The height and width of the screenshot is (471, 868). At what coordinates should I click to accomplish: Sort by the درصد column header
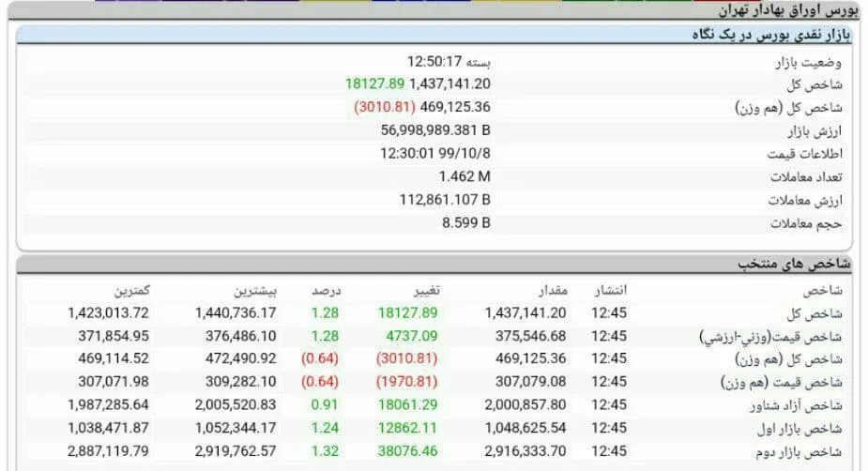(326, 290)
